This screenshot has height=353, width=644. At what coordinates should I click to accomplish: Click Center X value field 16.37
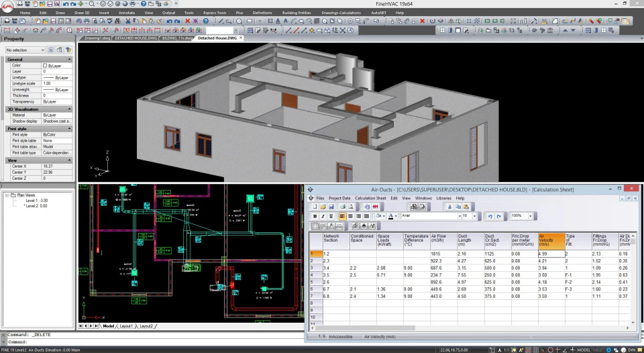click(57, 166)
